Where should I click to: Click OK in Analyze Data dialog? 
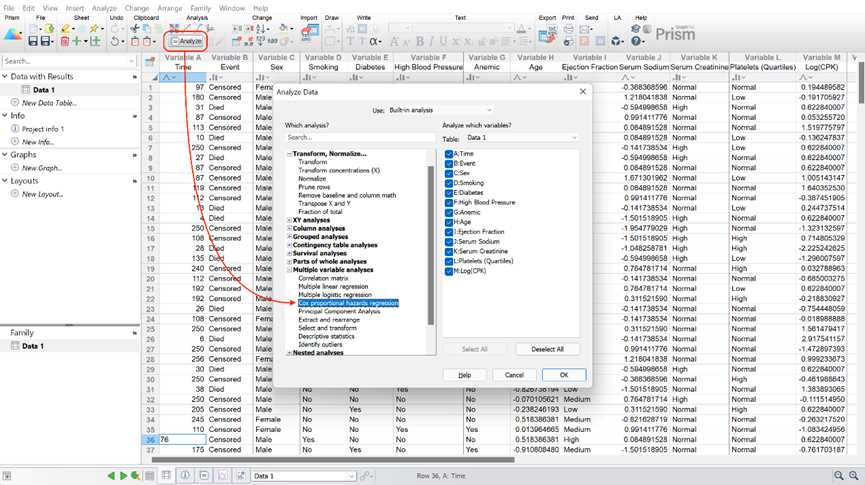pyautogui.click(x=564, y=375)
